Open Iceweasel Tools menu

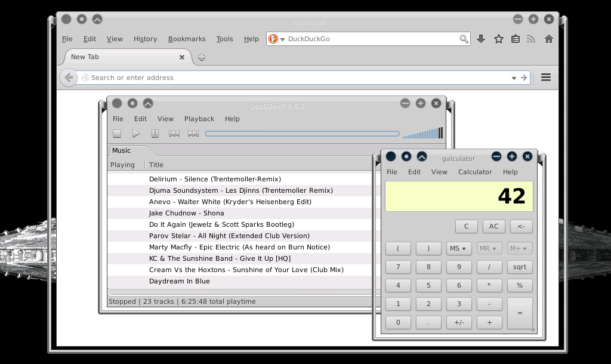point(224,39)
